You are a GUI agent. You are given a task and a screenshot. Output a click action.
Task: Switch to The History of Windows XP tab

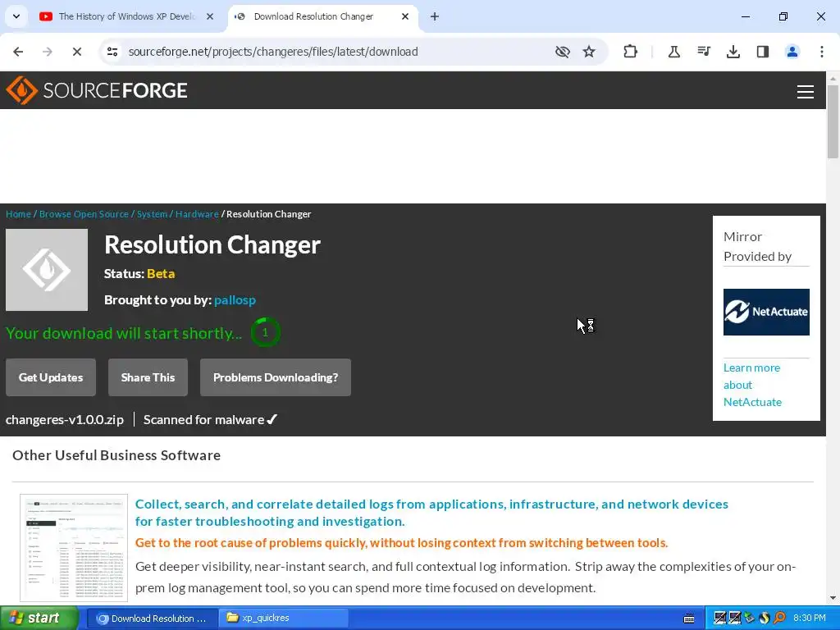point(126,16)
